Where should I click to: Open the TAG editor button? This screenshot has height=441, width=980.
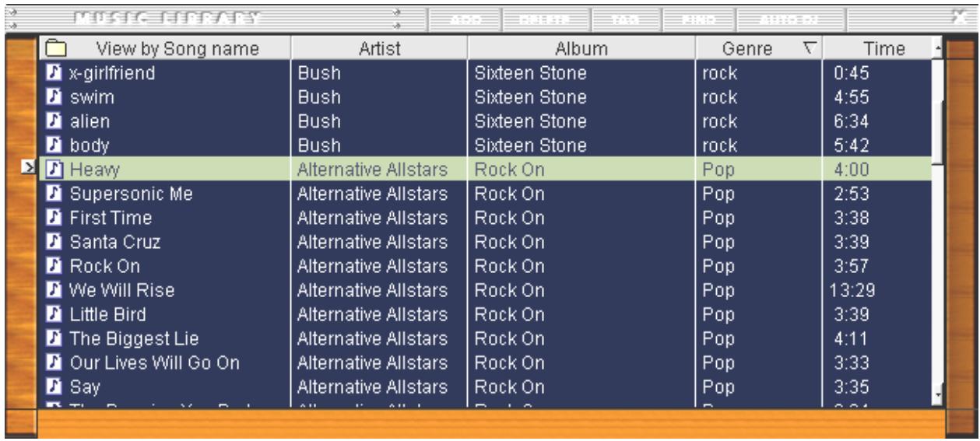(x=626, y=17)
